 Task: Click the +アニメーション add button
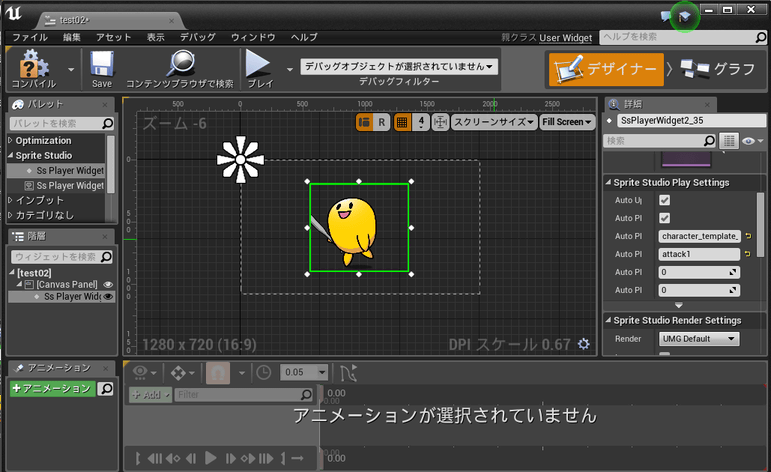tap(52, 388)
